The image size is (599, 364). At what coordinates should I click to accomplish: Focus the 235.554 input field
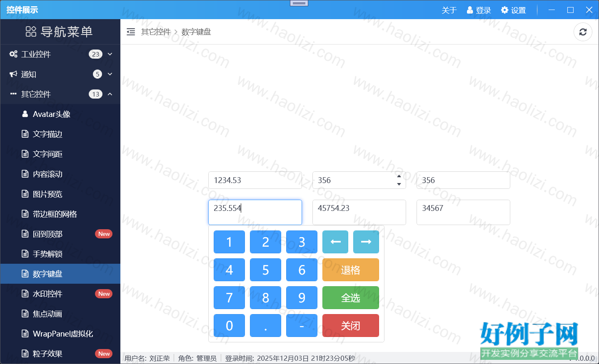click(x=255, y=212)
